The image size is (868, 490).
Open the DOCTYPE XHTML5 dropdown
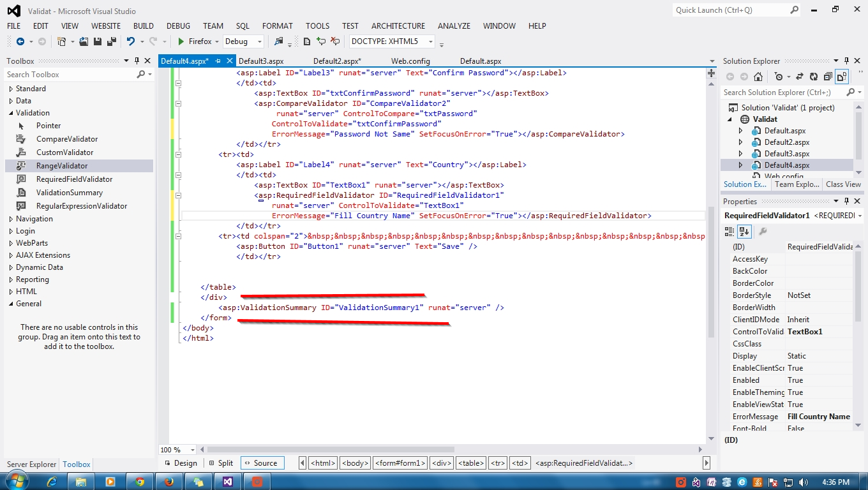point(431,41)
